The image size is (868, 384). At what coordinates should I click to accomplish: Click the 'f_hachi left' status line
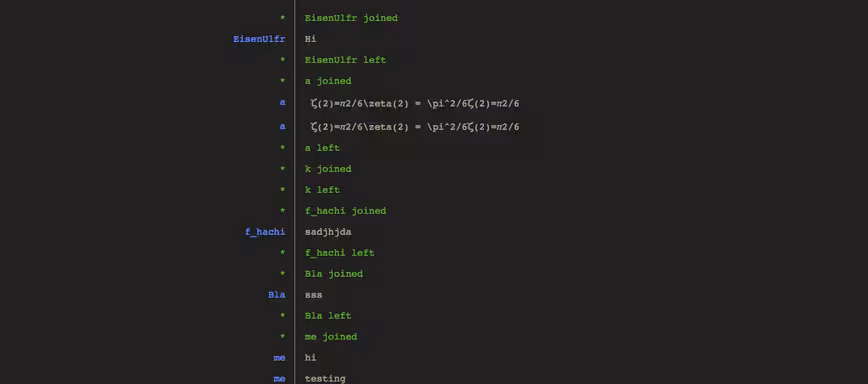pyautogui.click(x=339, y=253)
